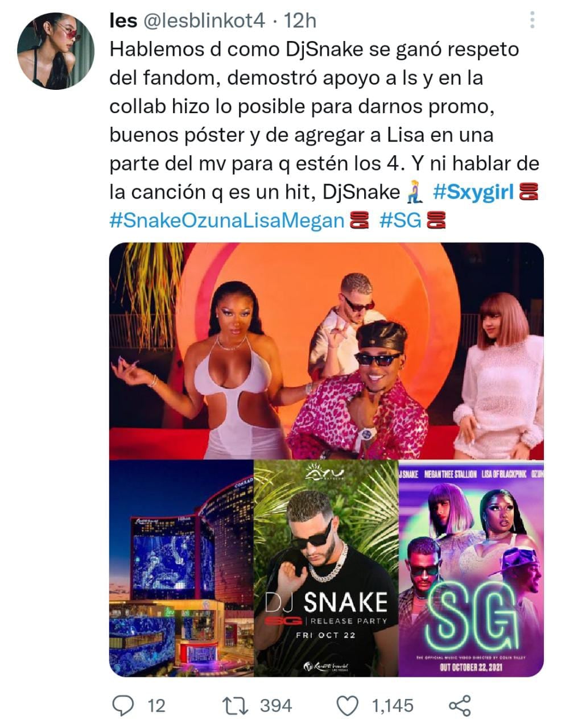Open the DJ Snake release party poster

[x=325, y=568]
